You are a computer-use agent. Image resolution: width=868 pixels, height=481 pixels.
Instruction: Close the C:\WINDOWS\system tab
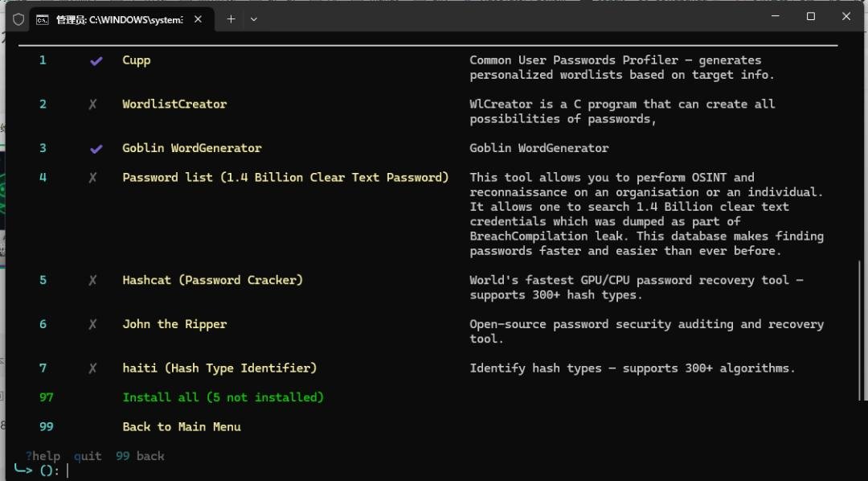[x=199, y=19]
